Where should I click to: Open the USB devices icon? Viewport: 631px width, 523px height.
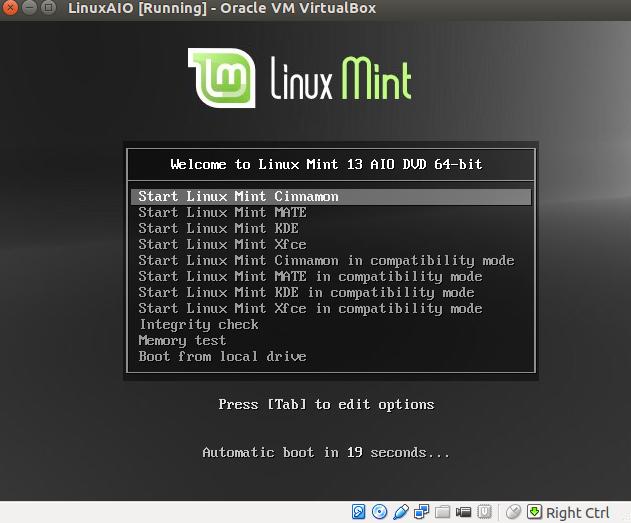(401, 512)
